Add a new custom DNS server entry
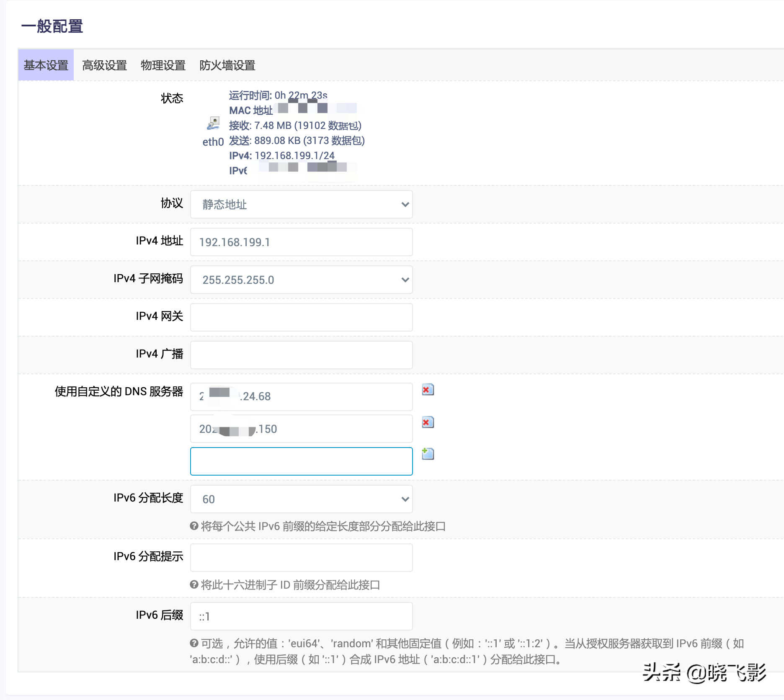Image resolution: width=784 pixels, height=700 pixels. pos(428,454)
